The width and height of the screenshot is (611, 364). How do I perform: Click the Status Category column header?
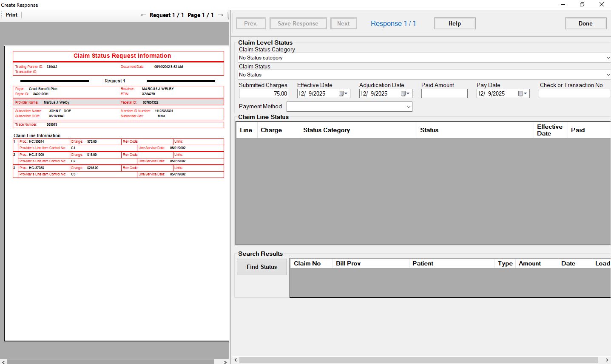358,130
